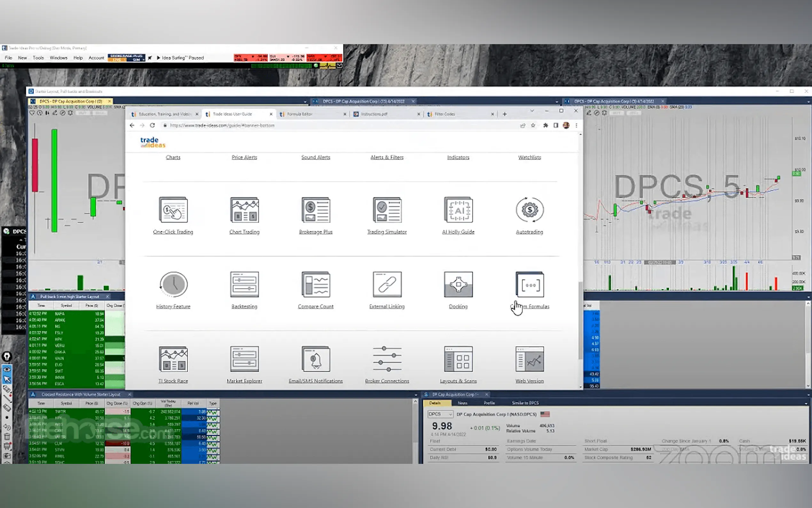Click the trash can annotation tool
812x508 pixels.
click(7, 437)
